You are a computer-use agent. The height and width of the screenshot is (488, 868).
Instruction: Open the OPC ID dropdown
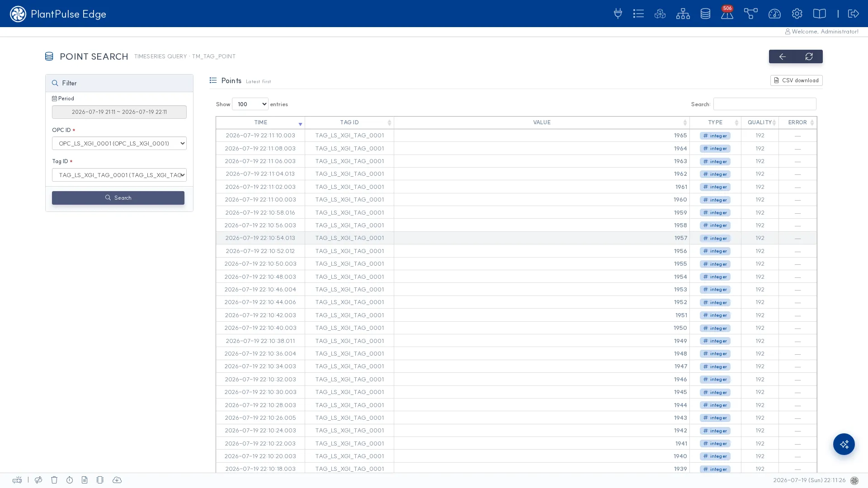coord(119,143)
